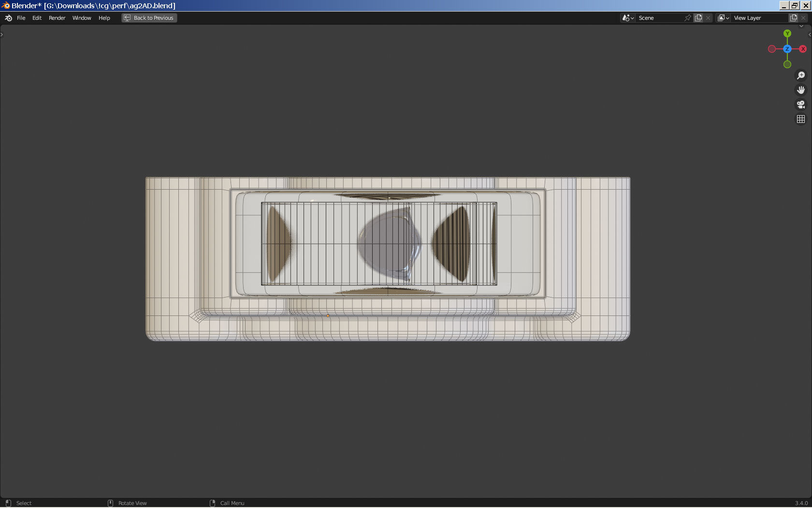The width and height of the screenshot is (812, 508).
Task: Open the File menu
Action: coord(21,18)
